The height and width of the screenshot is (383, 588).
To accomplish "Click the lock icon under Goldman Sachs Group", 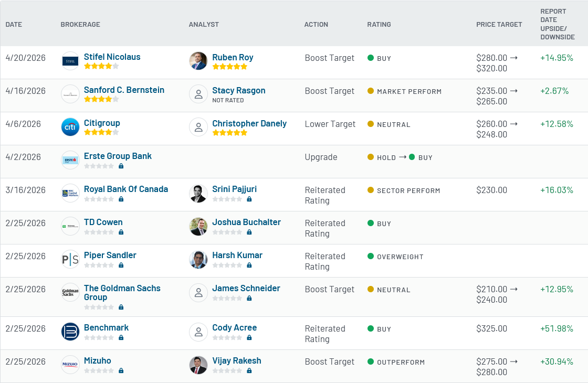I will point(121,307).
